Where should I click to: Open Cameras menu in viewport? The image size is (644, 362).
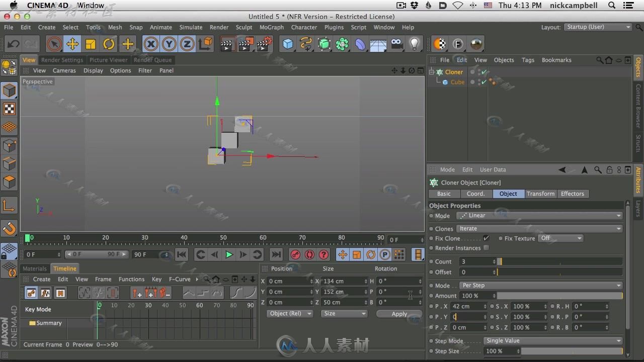click(64, 70)
